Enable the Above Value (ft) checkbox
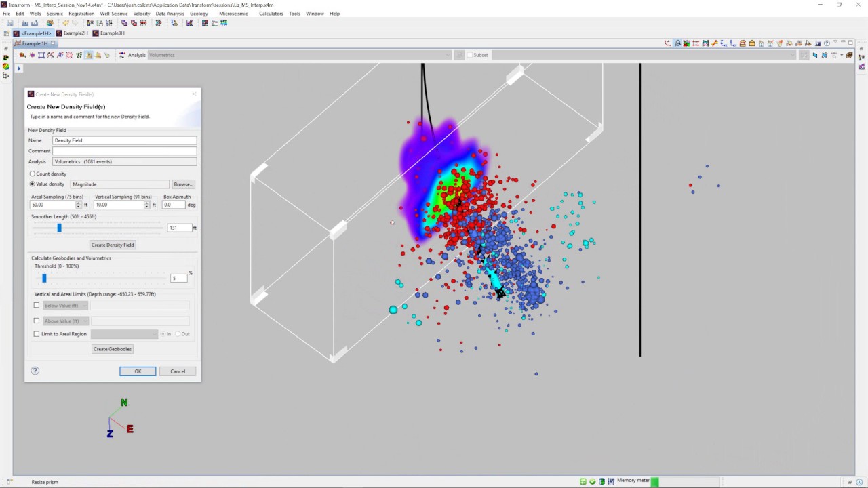Screen dimensions: 868x488 point(37,321)
